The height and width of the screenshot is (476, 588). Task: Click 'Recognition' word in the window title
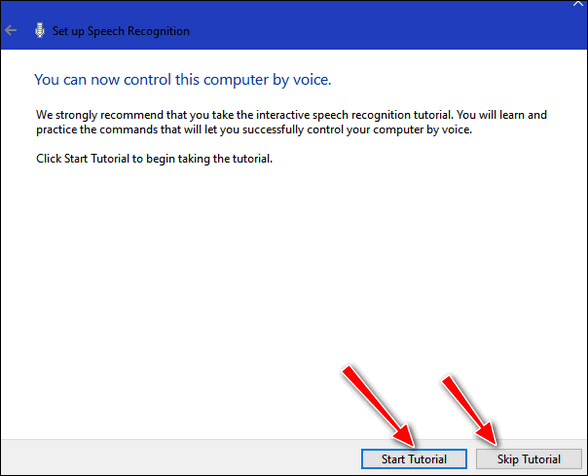[x=158, y=31]
